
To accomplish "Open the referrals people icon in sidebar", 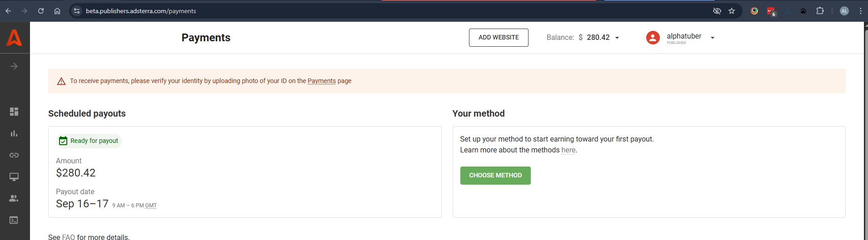I will tap(14, 198).
